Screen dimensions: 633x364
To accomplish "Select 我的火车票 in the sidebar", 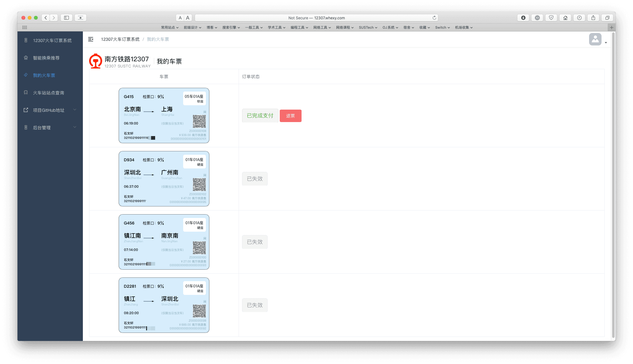I will pos(44,75).
